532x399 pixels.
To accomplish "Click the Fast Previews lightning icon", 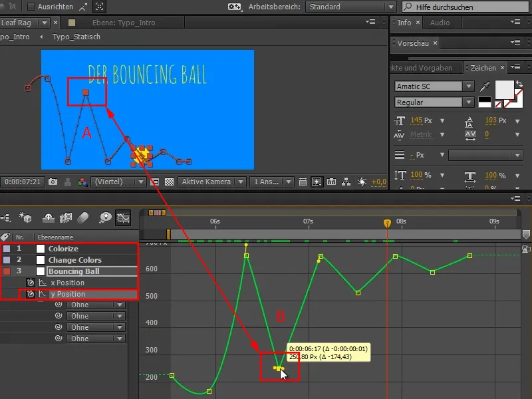I will [x=317, y=182].
